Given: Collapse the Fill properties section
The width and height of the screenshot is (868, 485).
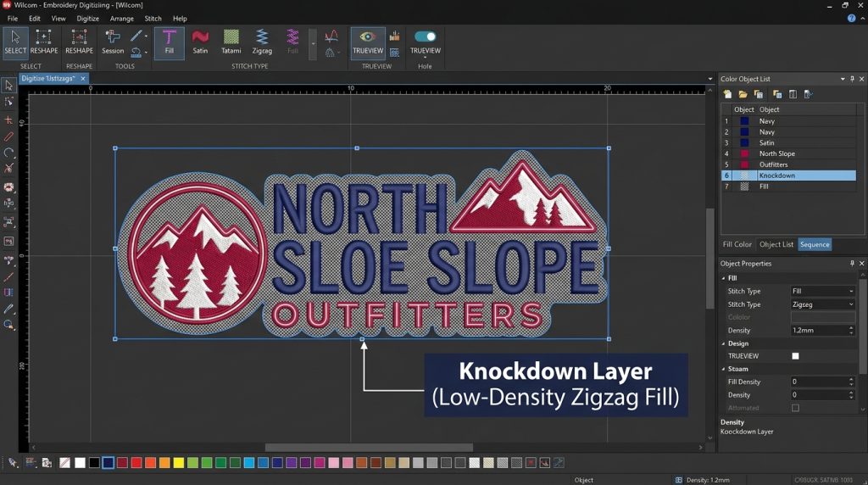Looking at the screenshot, I should (724, 278).
